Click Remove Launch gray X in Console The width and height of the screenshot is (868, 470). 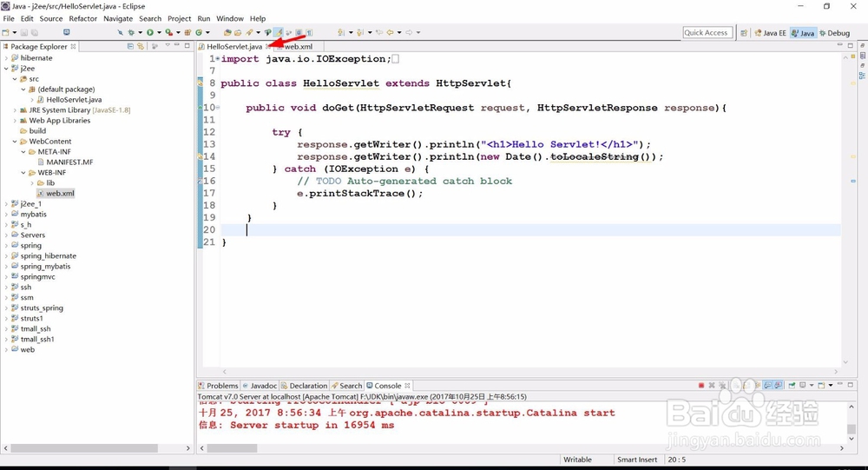(712, 385)
